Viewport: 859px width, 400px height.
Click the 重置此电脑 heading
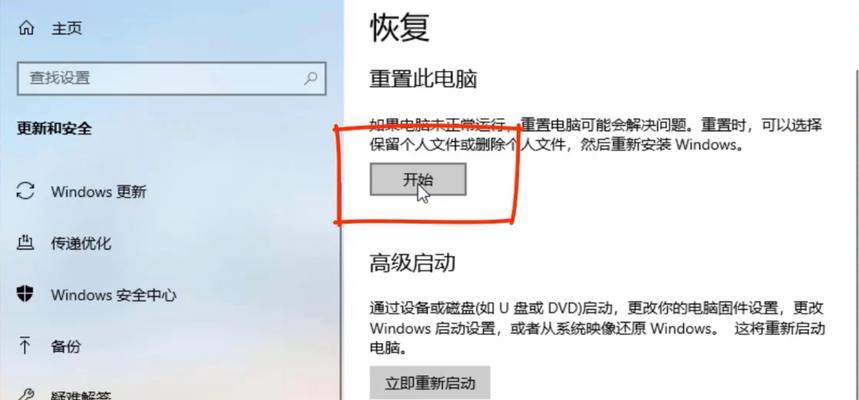point(423,80)
